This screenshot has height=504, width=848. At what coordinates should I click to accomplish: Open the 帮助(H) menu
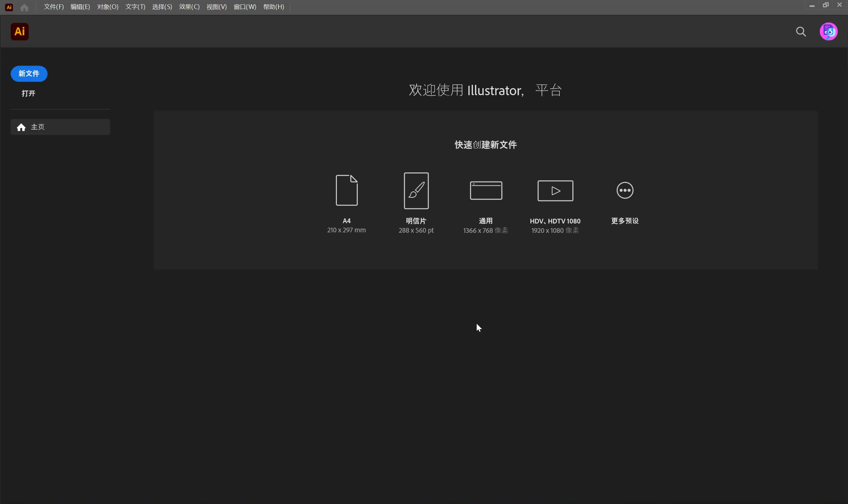[274, 7]
